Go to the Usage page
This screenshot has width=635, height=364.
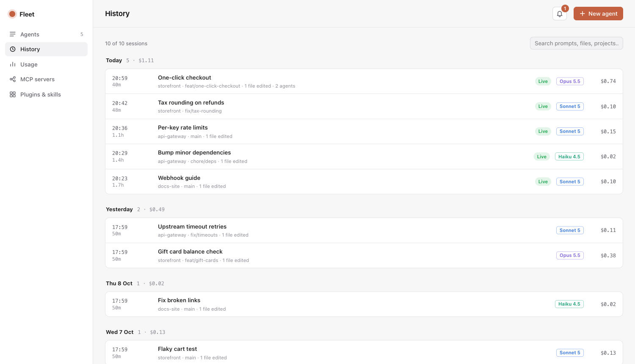46,64
